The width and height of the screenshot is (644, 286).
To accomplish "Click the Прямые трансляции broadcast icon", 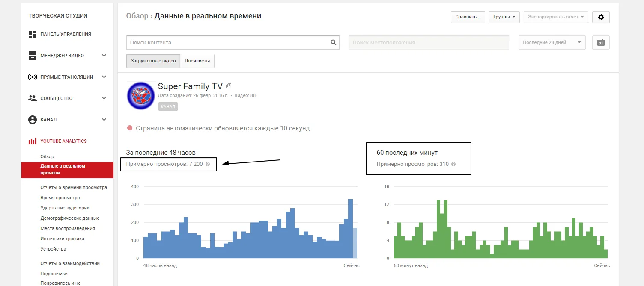I will (x=33, y=77).
